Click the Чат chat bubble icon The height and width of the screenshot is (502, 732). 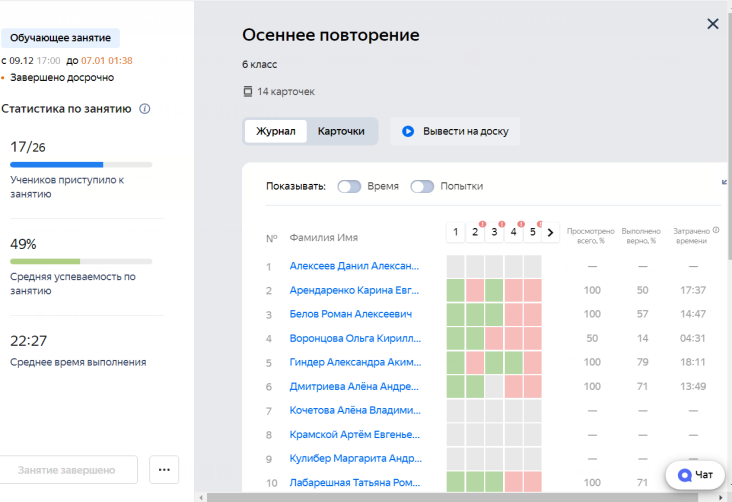click(x=685, y=475)
